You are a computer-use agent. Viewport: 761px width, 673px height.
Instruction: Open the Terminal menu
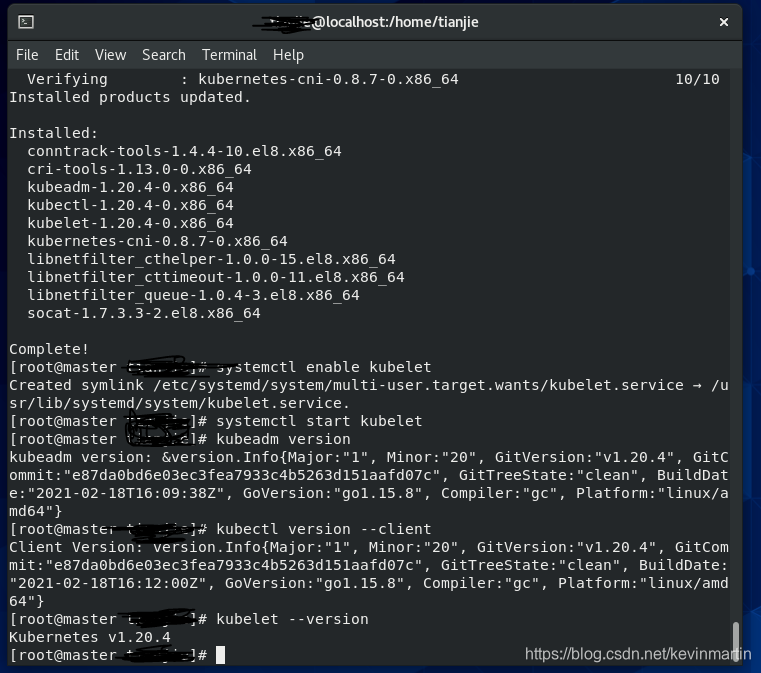[229, 55]
